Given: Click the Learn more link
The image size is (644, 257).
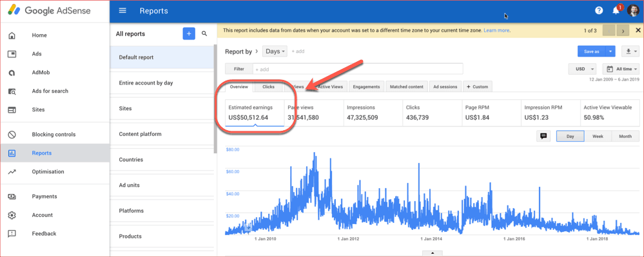Looking at the screenshot, I should point(496,30).
